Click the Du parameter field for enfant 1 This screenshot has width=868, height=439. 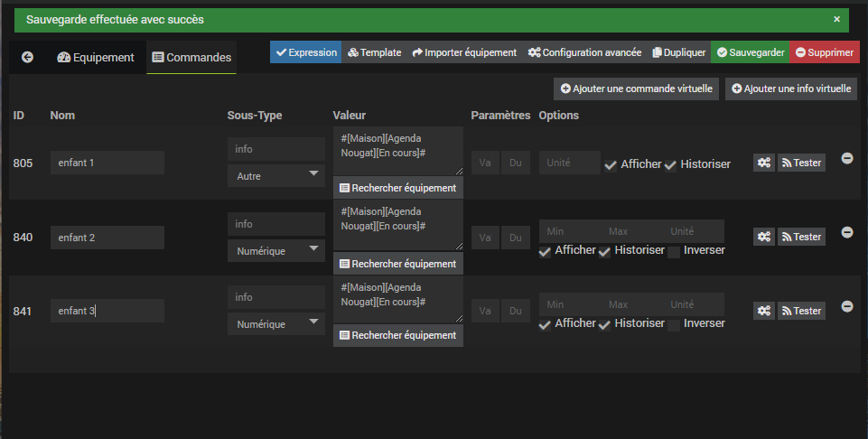coord(516,163)
